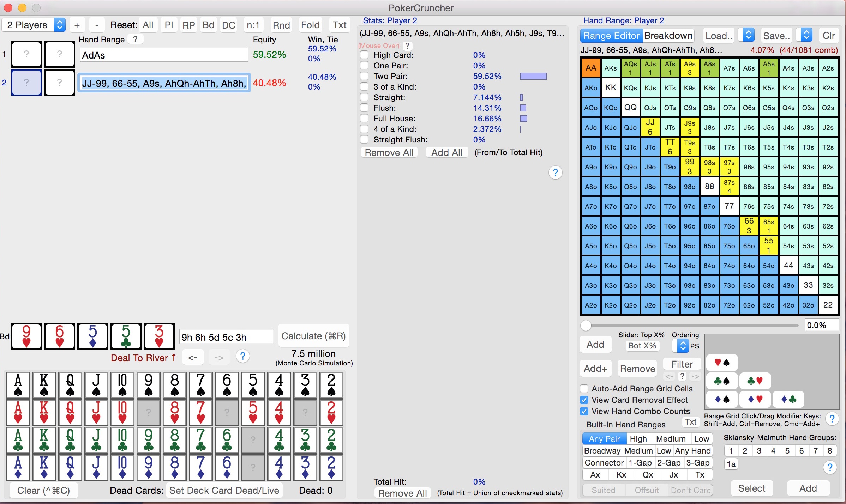
Task: Open help for Sklansky-Malmuth hand groups
Action: click(x=830, y=468)
